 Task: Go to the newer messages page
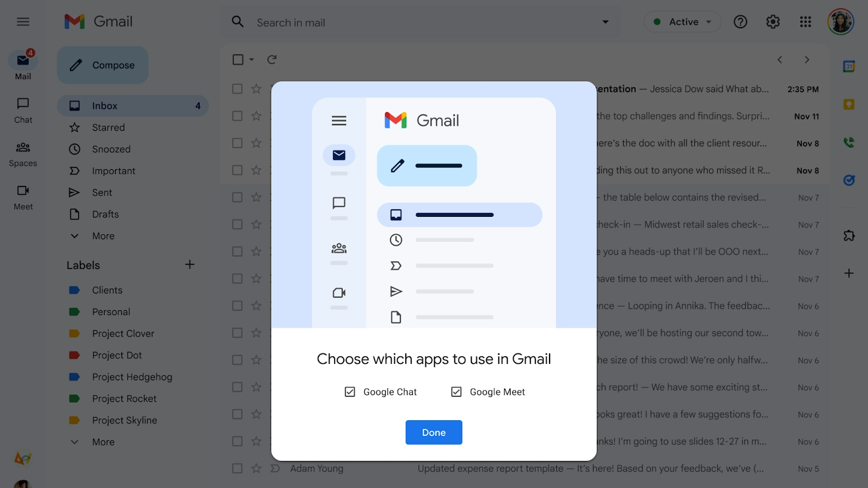[780, 60]
